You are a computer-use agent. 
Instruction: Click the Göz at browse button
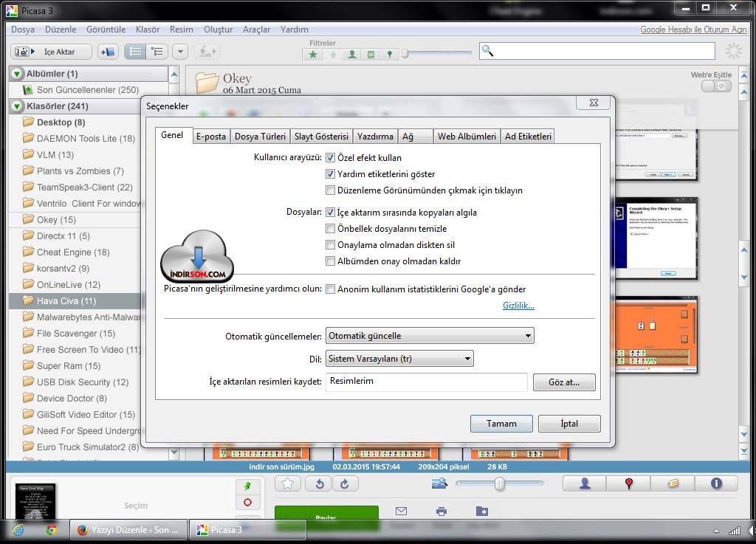(564, 382)
